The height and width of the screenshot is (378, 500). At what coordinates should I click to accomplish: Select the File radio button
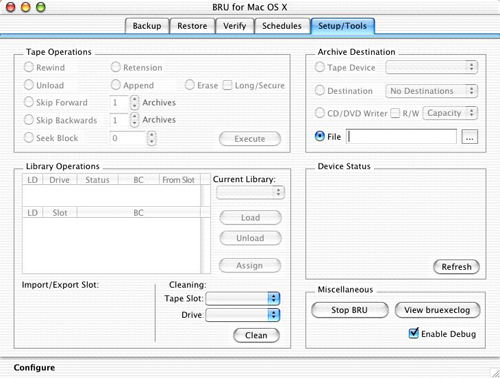point(320,136)
